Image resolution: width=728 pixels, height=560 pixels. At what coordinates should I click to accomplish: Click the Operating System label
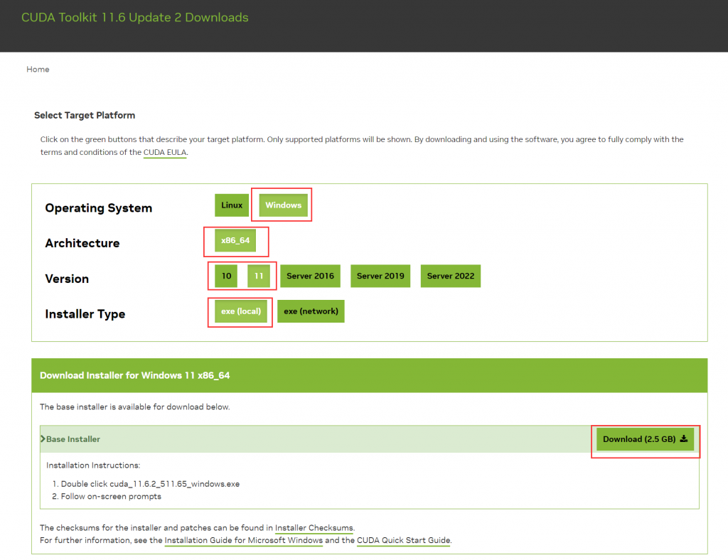point(98,208)
